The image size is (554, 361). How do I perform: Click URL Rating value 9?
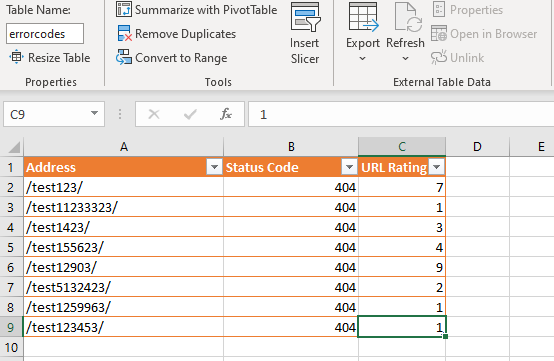coord(402,267)
